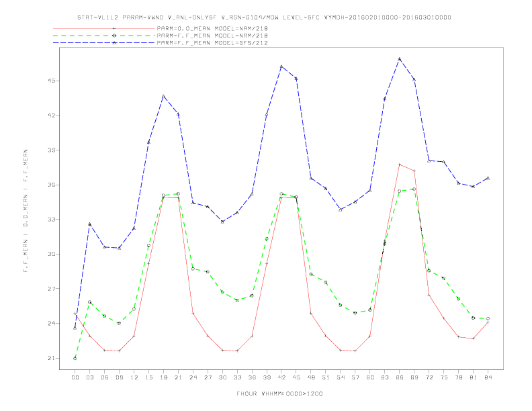Image resolution: width=532 pixels, height=411 pixels.
Task: Click the x-axis tick label 09
Action: [119, 377]
